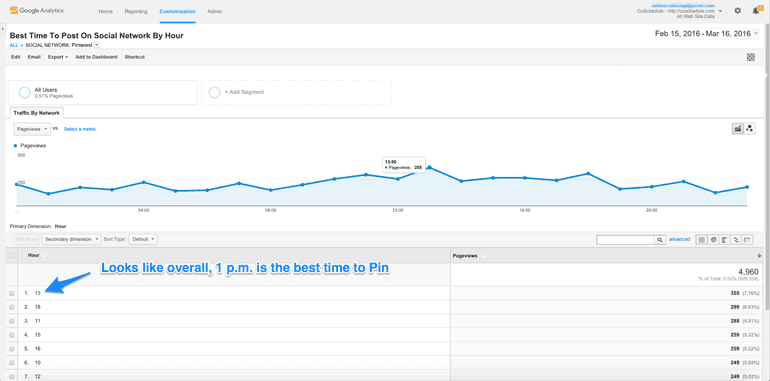Open the account selector dropdown
Image resolution: width=770 pixels, height=381 pixels.
pyautogui.click(x=720, y=11)
